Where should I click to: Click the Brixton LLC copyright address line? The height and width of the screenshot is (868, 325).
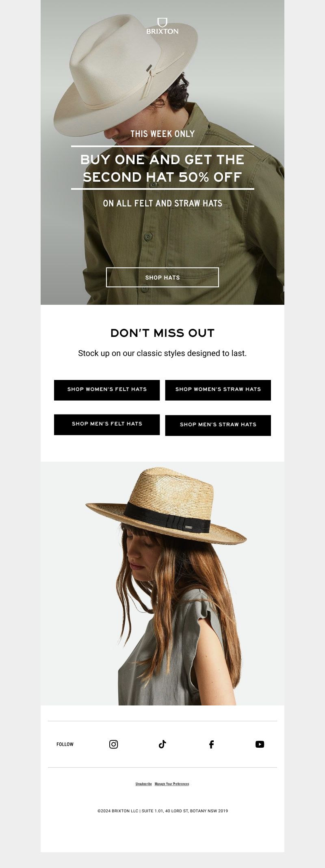click(162, 811)
